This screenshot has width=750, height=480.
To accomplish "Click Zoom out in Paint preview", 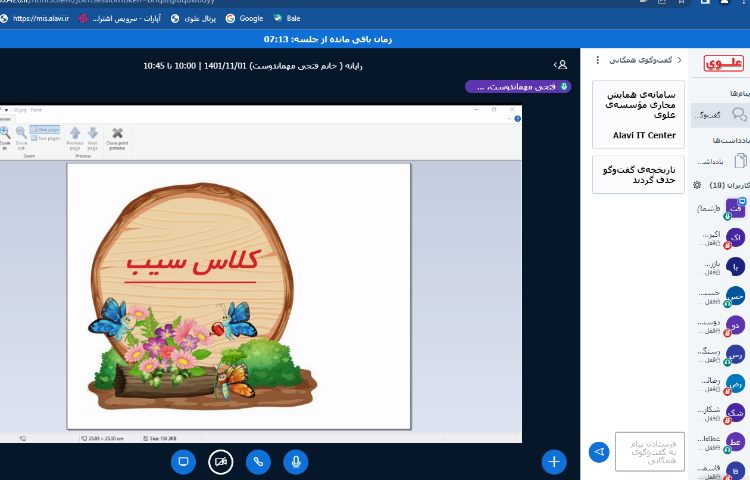I will coord(21,138).
